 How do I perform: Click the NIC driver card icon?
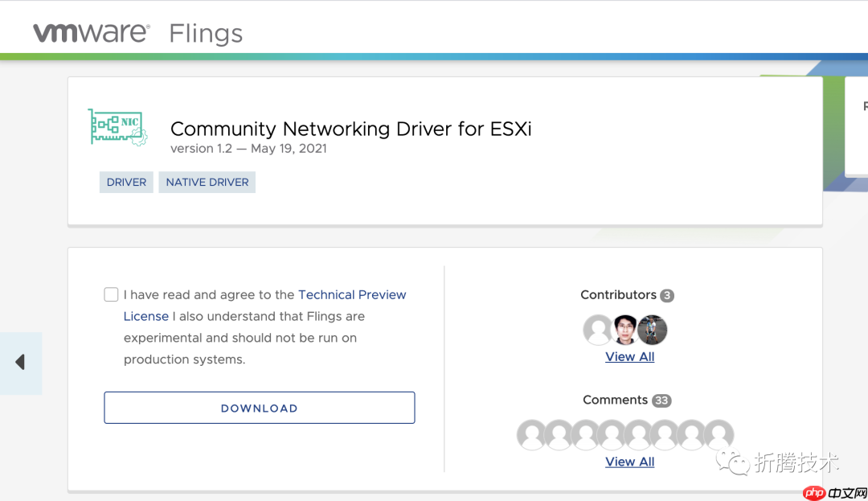[x=118, y=127]
